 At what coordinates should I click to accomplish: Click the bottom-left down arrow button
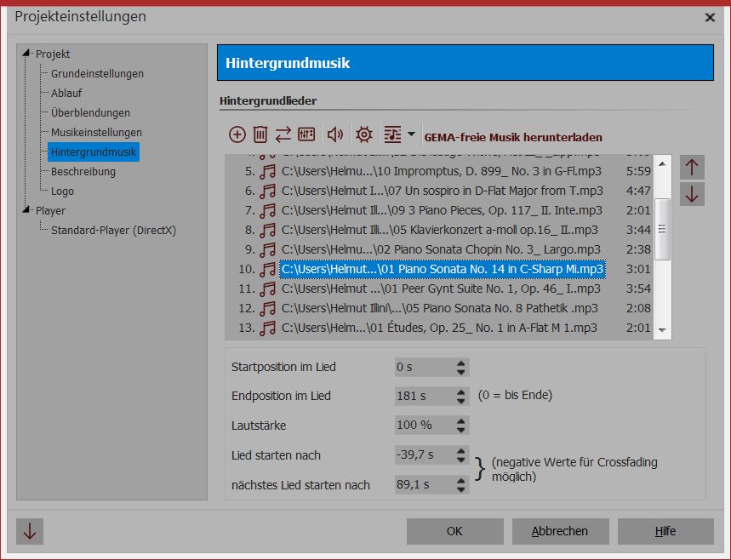pos(30,531)
